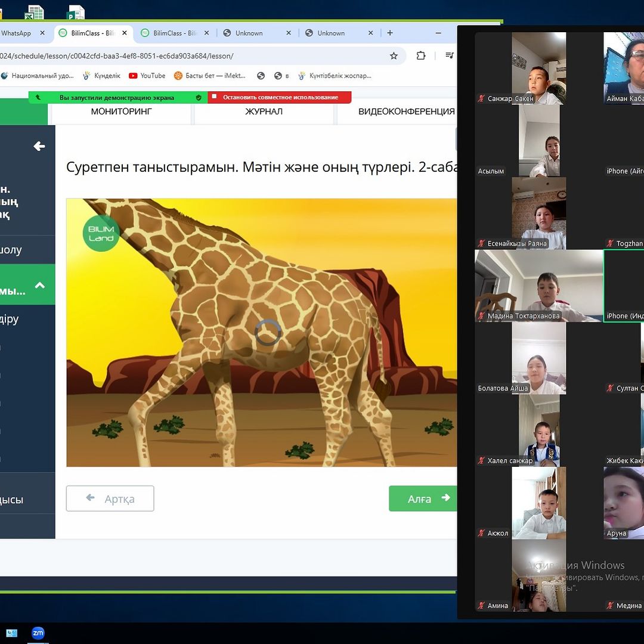Image resolution: width=644 pixels, height=644 pixels.
Task: Click muted mic icon next to Медина
Action: click(x=610, y=605)
